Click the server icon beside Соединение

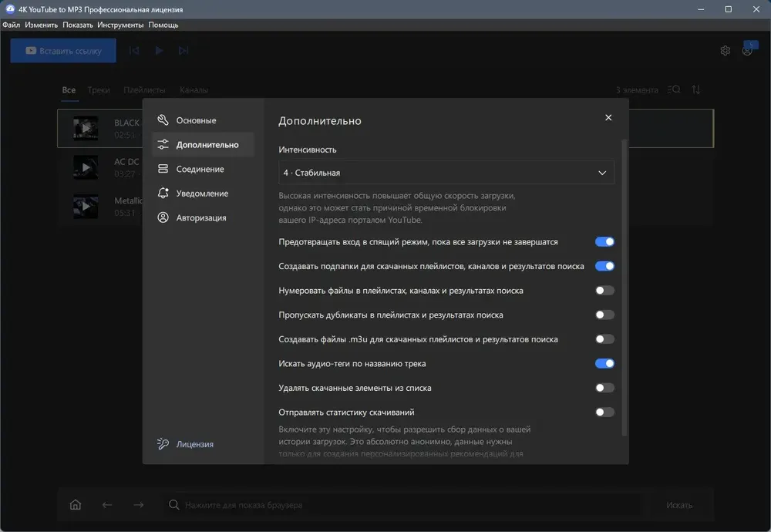163,169
